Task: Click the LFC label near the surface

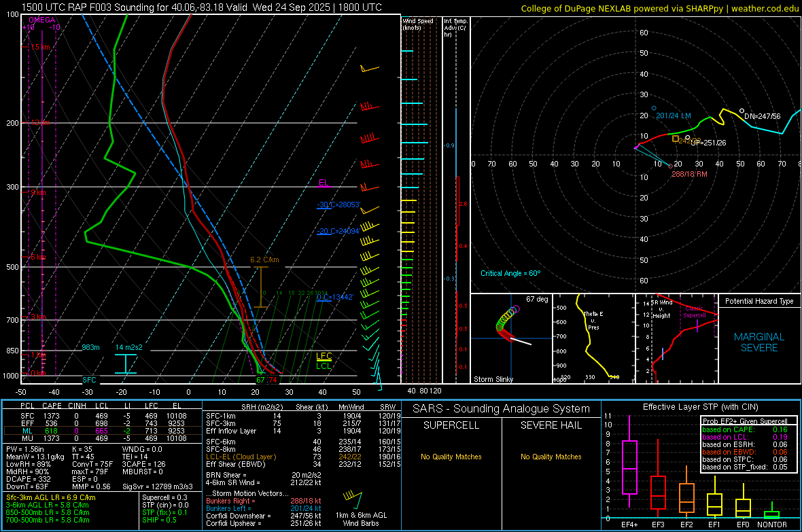Action: 324,356
